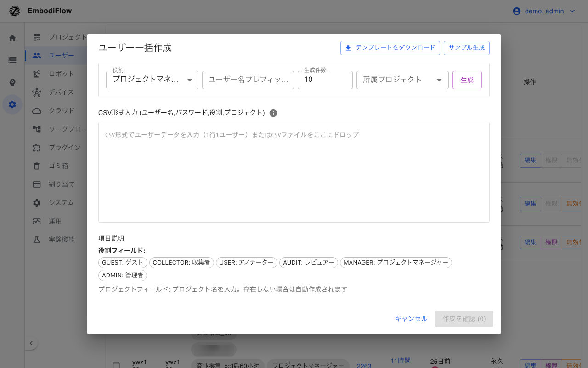Viewport: 588px width, 368px height.
Task: Click the USER: アノテーター role chip
Action: pyautogui.click(x=247, y=263)
